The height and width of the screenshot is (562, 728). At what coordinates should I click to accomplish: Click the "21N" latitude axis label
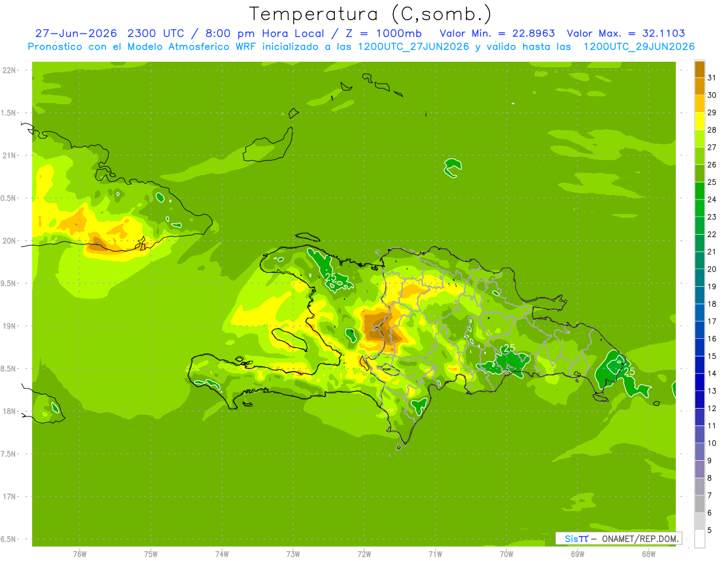tap(10, 155)
